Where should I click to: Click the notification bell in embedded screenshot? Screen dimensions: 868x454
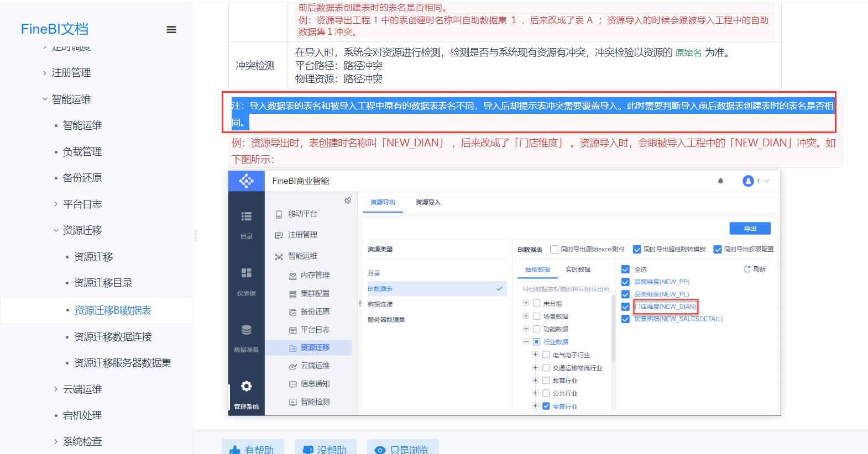pos(720,181)
